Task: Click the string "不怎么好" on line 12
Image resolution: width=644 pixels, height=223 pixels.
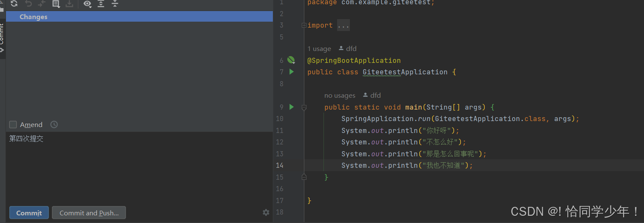Action: pyautogui.click(x=442, y=142)
